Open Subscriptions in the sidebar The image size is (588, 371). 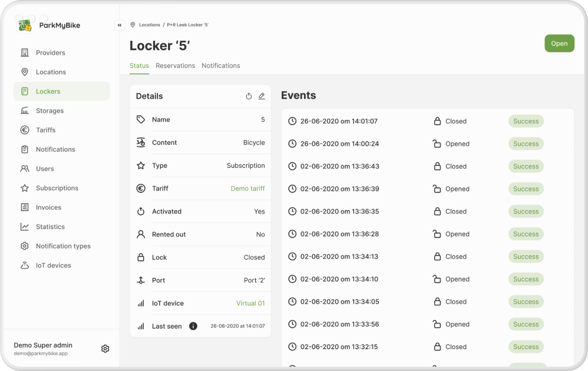(x=57, y=188)
